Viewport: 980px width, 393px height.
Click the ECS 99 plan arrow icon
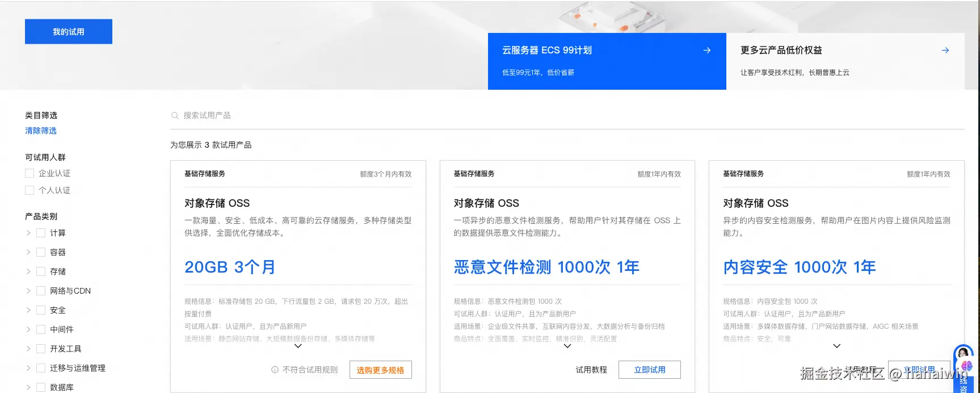[x=707, y=51]
